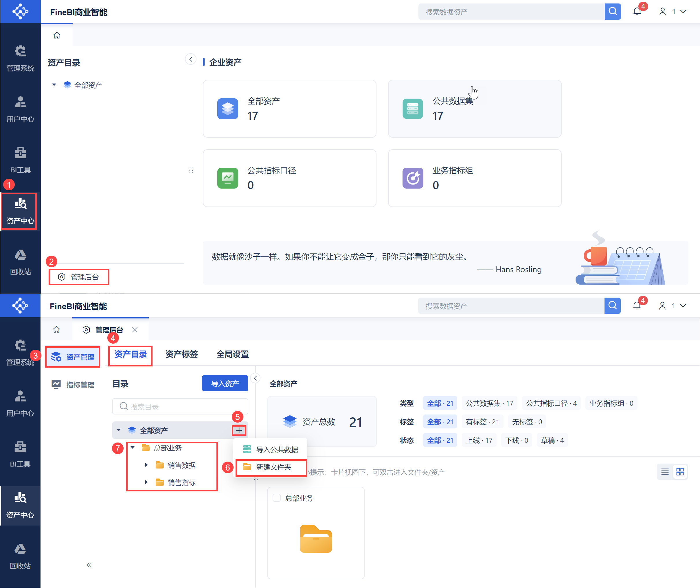Filter status by 草稿 · 4
This screenshot has height=588, width=700.
point(552,440)
